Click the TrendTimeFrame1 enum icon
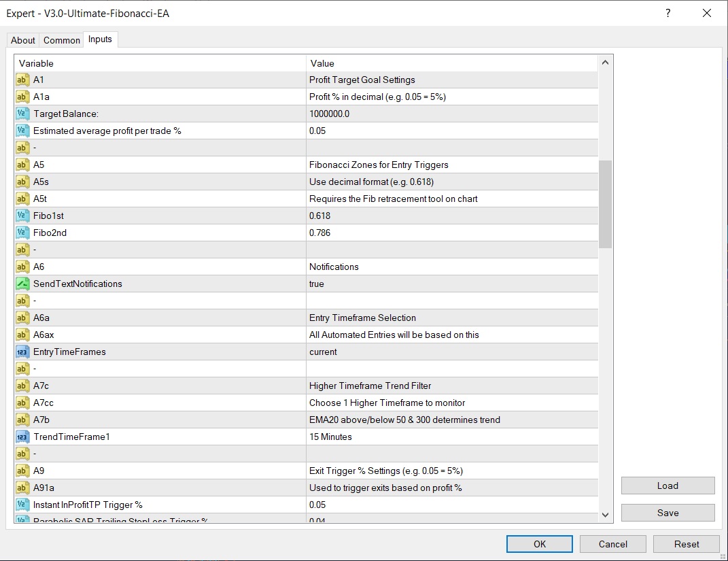Screen dimensions: 728x561 pyautogui.click(x=22, y=437)
